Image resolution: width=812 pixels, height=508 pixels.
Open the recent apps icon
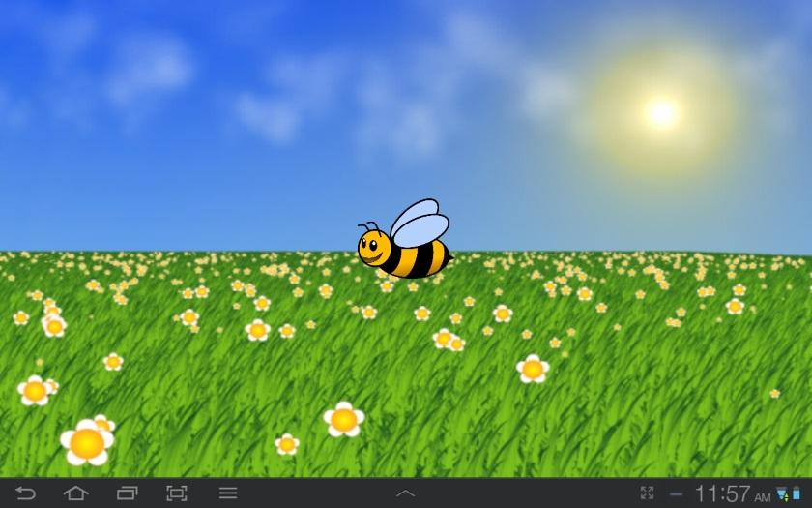(x=127, y=493)
